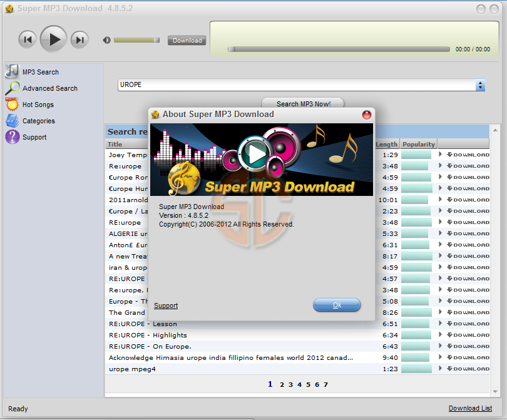The width and height of the screenshot is (507, 420).
Task: Preview the Re:urope 3:48 track arrow
Action: click(x=440, y=165)
